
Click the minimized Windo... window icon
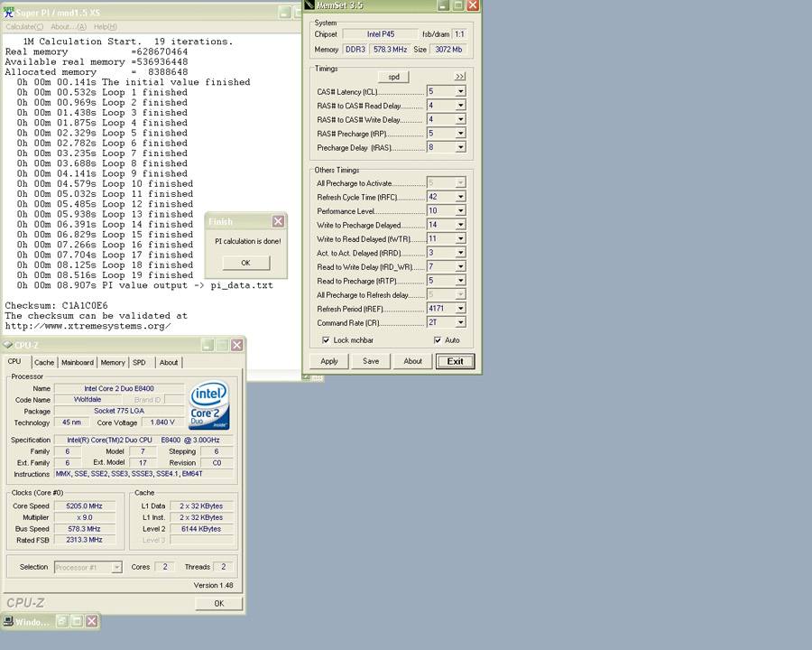coord(8,621)
